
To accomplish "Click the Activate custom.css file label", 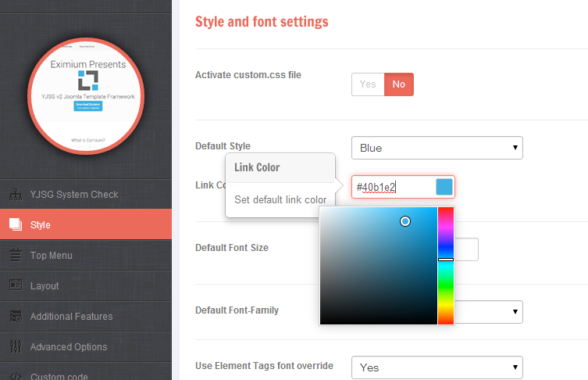I will [248, 75].
